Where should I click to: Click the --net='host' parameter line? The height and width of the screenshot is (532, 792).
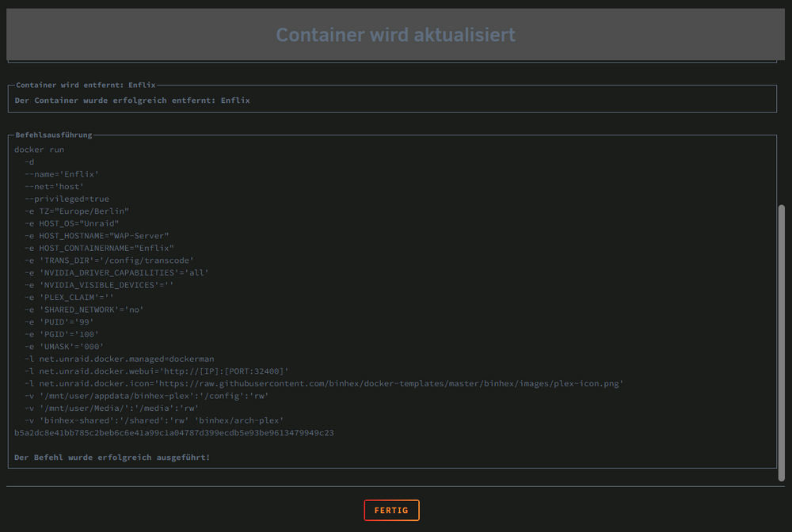(54, 186)
